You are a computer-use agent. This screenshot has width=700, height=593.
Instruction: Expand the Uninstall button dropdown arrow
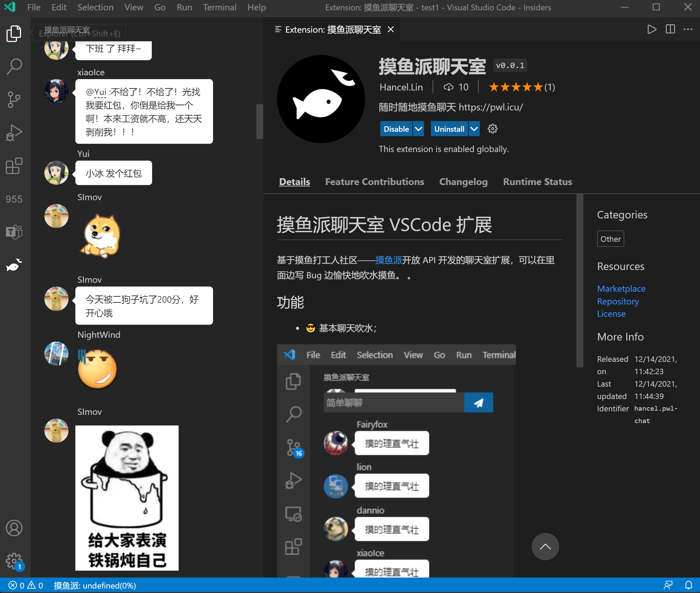[474, 129]
